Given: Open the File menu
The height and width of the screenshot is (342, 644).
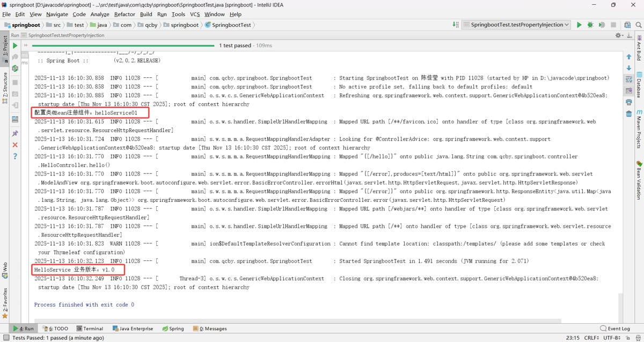Looking at the screenshot, I should (x=6, y=14).
